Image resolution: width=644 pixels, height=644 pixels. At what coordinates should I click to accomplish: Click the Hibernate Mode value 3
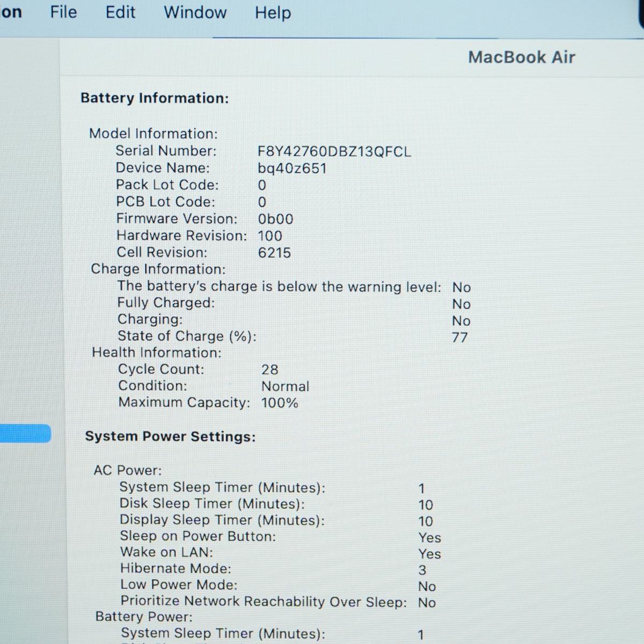422,570
